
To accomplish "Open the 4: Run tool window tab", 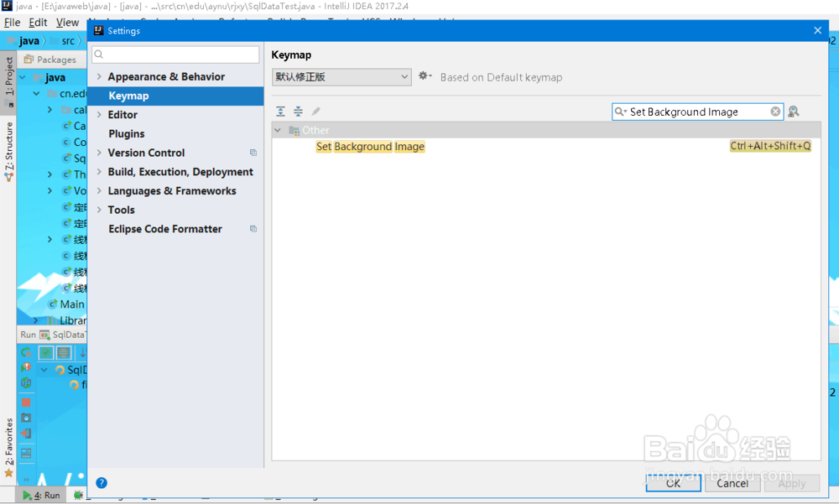I will click(41, 495).
